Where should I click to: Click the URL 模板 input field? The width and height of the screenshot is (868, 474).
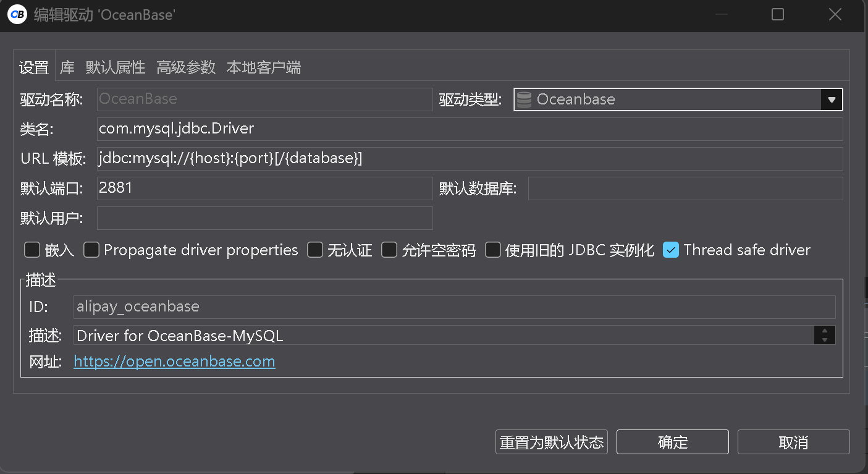coord(470,159)
